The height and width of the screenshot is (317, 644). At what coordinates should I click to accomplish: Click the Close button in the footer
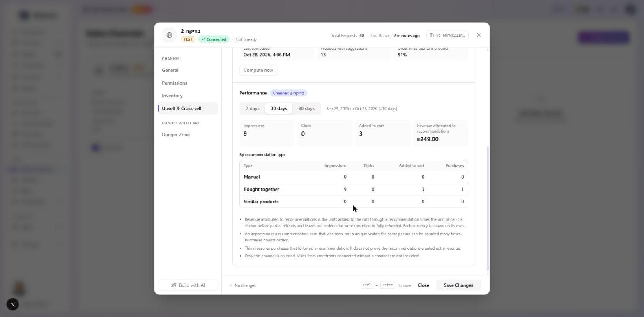click(x=423, y=285)
